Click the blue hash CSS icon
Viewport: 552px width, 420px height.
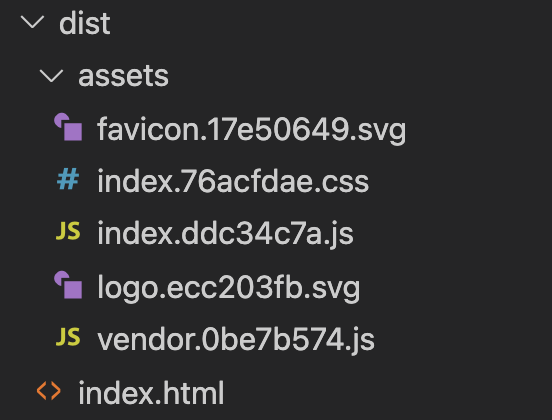(68, 179)
